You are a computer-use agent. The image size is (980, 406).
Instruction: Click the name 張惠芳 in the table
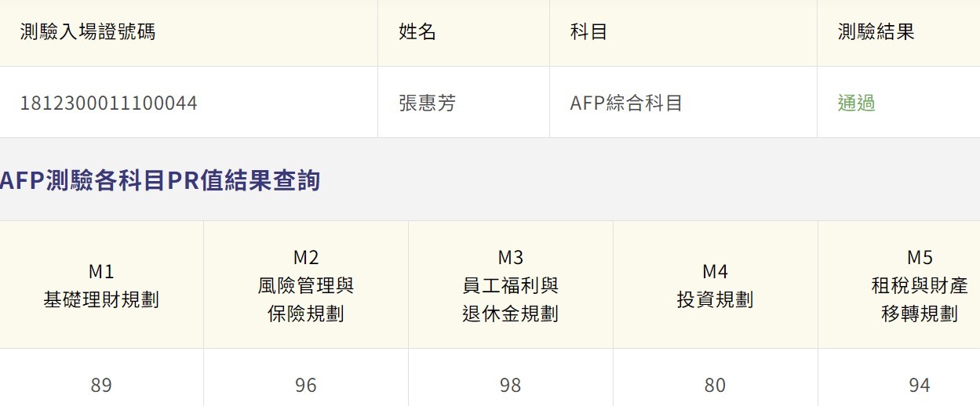[x=427, y=103]
